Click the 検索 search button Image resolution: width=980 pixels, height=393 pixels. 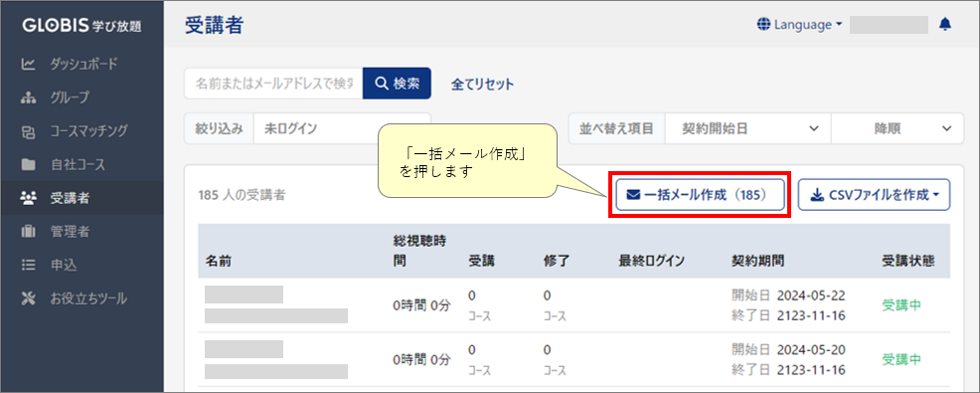click(x=397, y=84)
